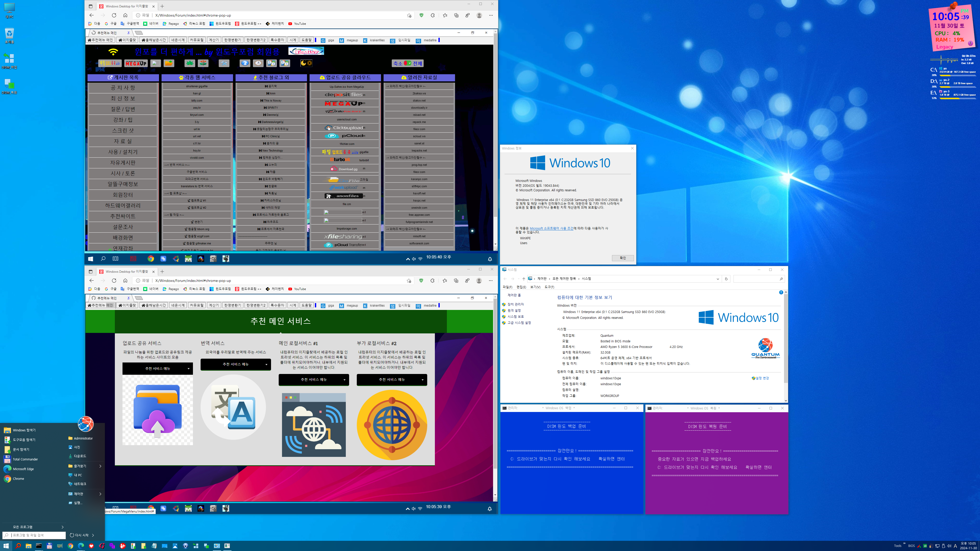The width and height of the screenshot is (980, 551).
Task: Expand 모든 프로그램 in the Start menu
Action: click(33, 527)
